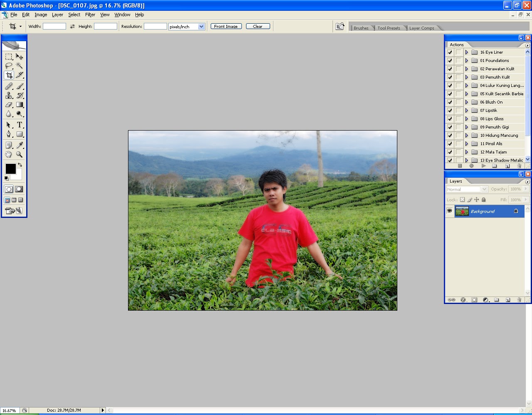The width and height of the screenshot is (532, 415).
Task: Hide the Background layer
Action: pos(449,211)
